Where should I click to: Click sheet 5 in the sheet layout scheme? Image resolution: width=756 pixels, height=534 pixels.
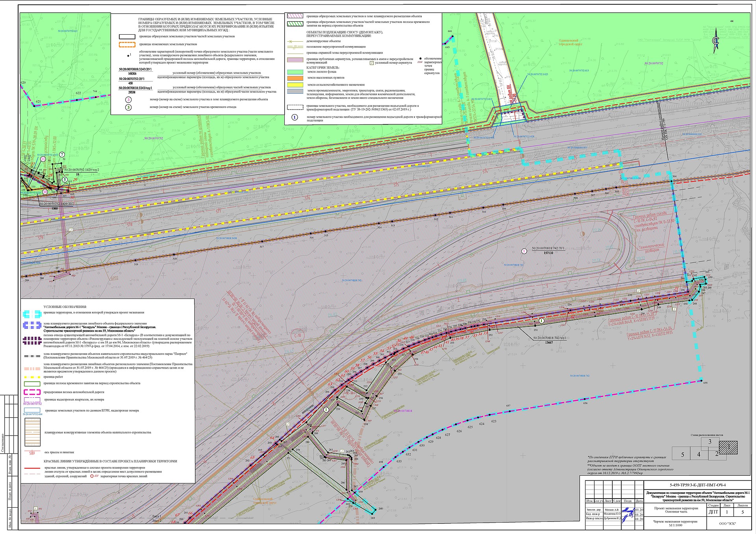tap(682, 454)
